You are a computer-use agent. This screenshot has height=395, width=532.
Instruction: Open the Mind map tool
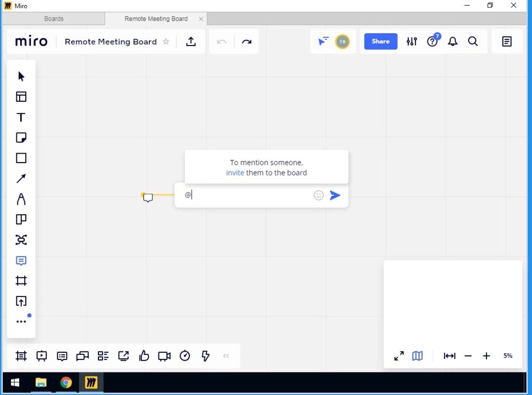[x=21, y=240]
